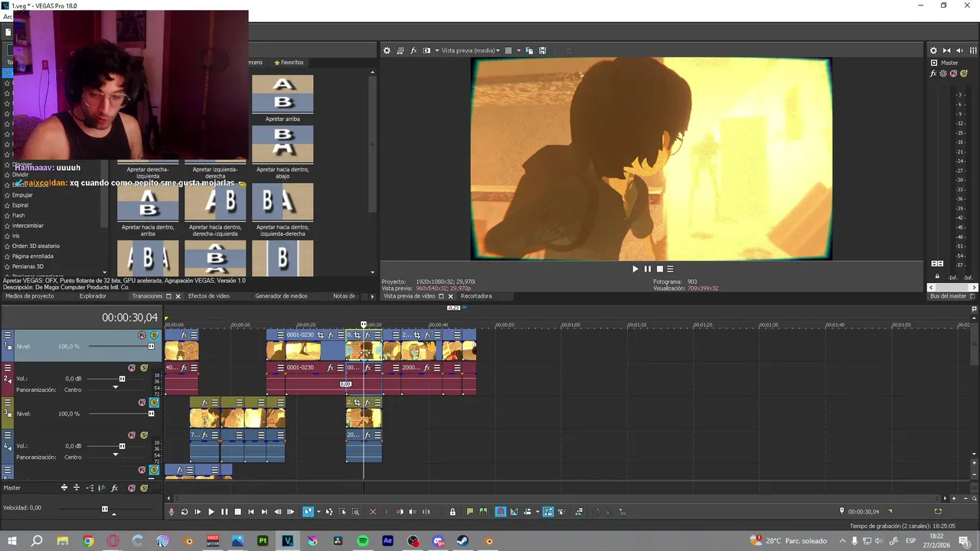
Task: Open overlays grid dropdown arrow in preview
Action: tap(518, 51)
